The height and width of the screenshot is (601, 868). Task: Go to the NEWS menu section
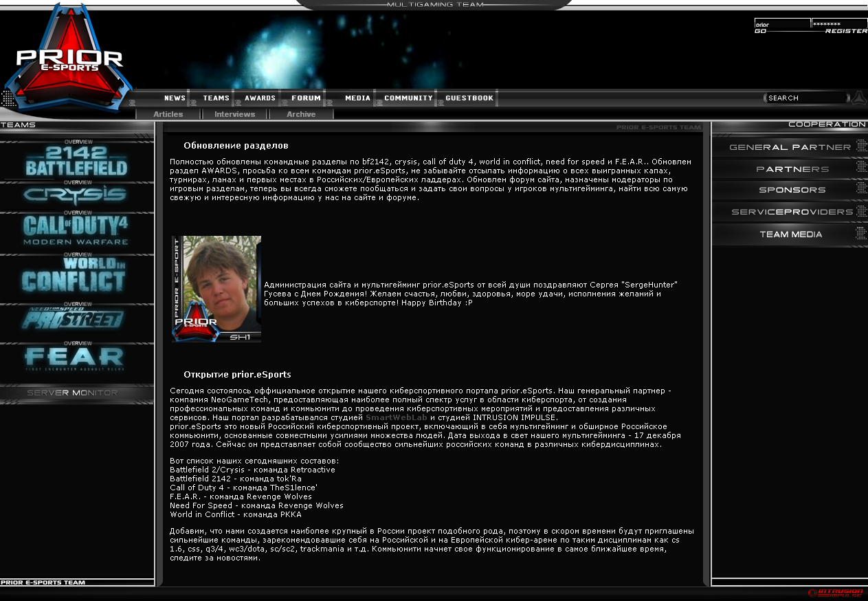point(175,98)
